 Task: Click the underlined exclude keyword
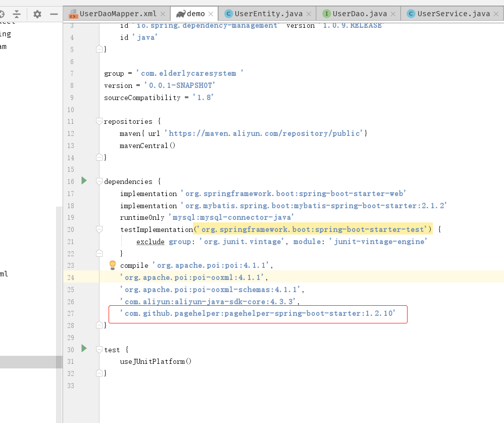(150, 242)
